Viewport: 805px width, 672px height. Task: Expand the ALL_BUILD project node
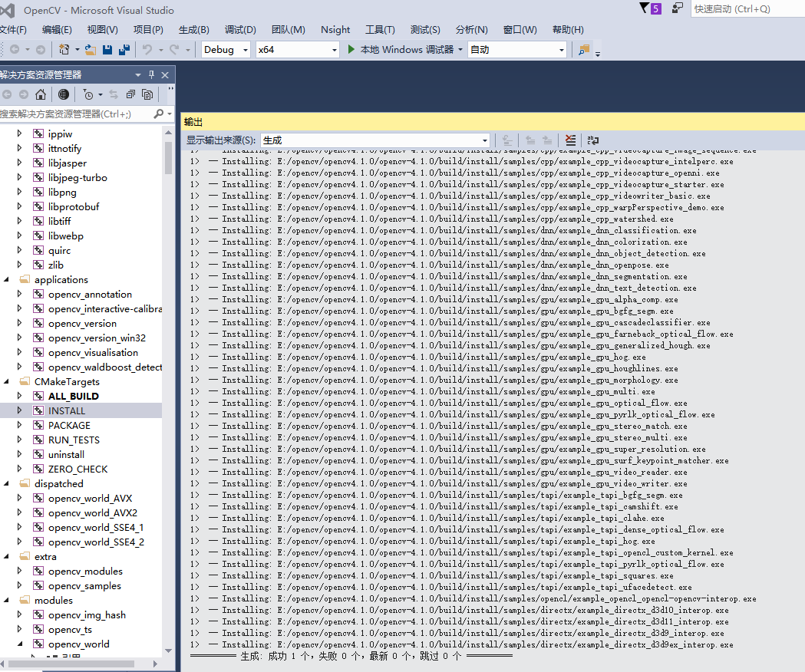click(19, 395)
